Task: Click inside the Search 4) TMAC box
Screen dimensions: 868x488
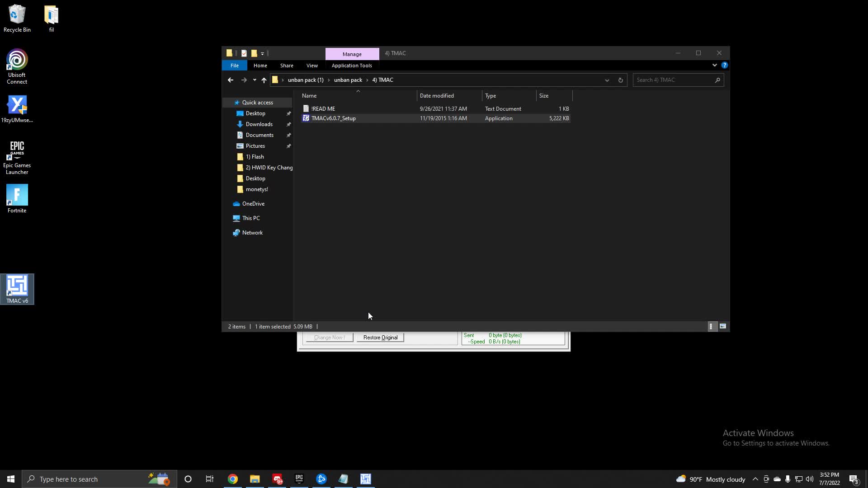Action: click(x=674, y=80)
